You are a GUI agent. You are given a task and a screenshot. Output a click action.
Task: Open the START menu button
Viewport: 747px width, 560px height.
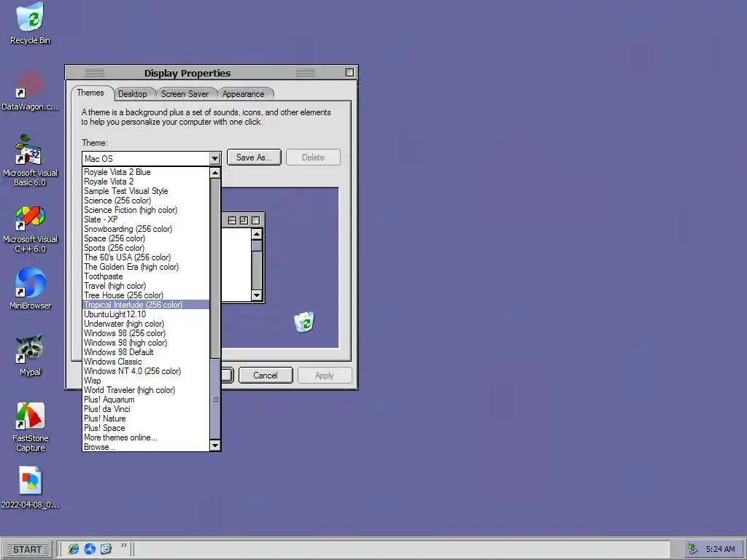tap(27, 550)
